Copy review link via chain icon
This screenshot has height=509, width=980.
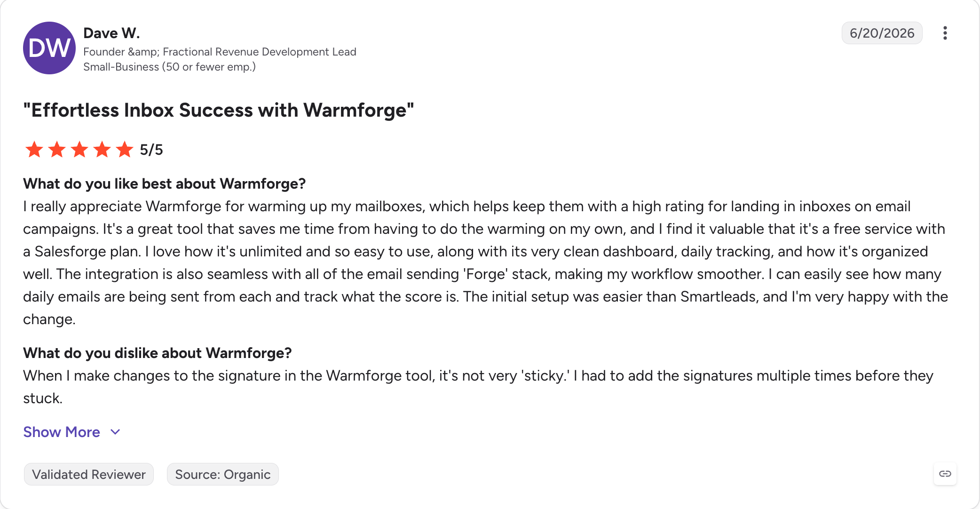coord(945,474)
